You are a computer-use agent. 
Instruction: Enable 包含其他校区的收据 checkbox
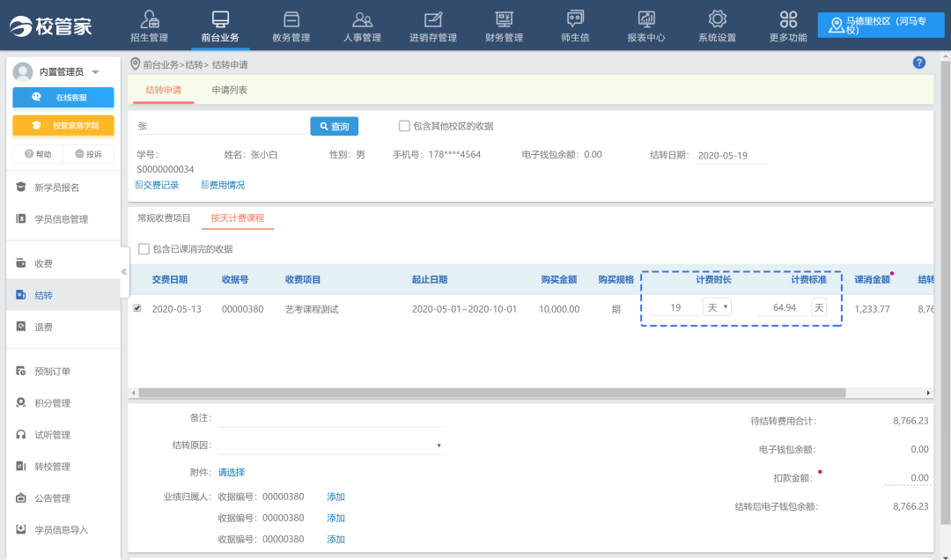(x=405, y=126)
